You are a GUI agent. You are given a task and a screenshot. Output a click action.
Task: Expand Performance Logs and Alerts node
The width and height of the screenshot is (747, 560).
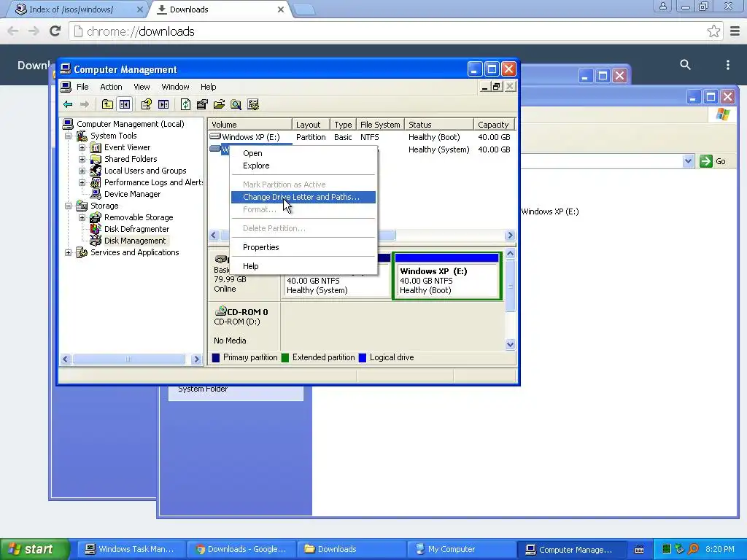point(82,182)
